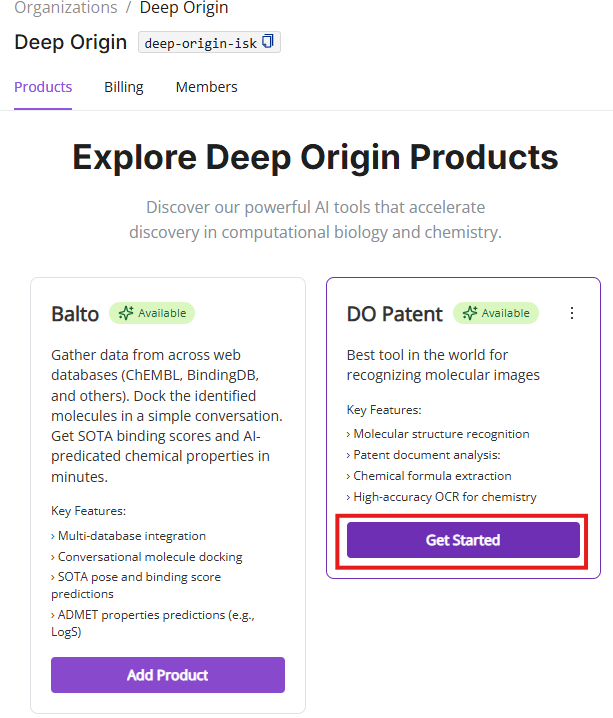The height and width of the screenshot is (718, 613).
Task: Select the DO Patent card title
Action: [x=394, y=314]
